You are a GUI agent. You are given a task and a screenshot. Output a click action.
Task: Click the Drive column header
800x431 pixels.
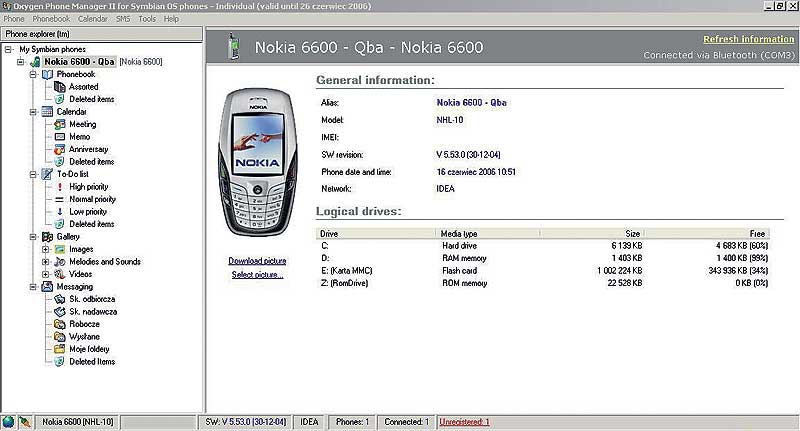click(x=377, y=234)
